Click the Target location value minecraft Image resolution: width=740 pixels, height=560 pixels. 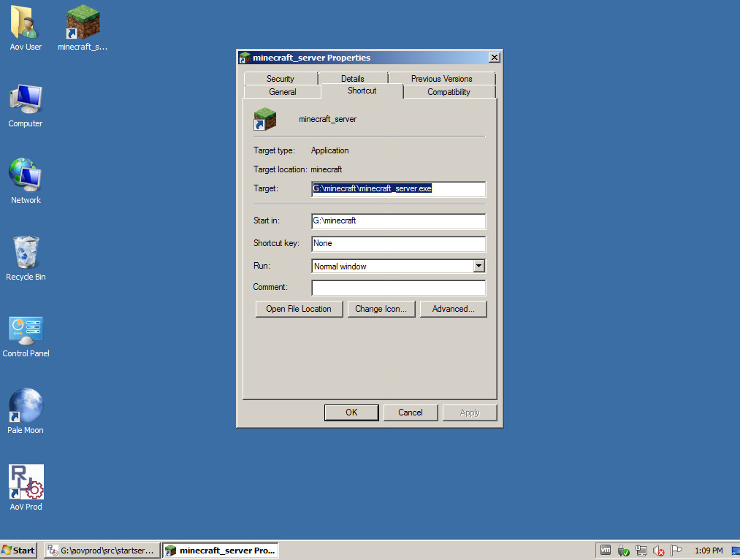pos(326,169)
